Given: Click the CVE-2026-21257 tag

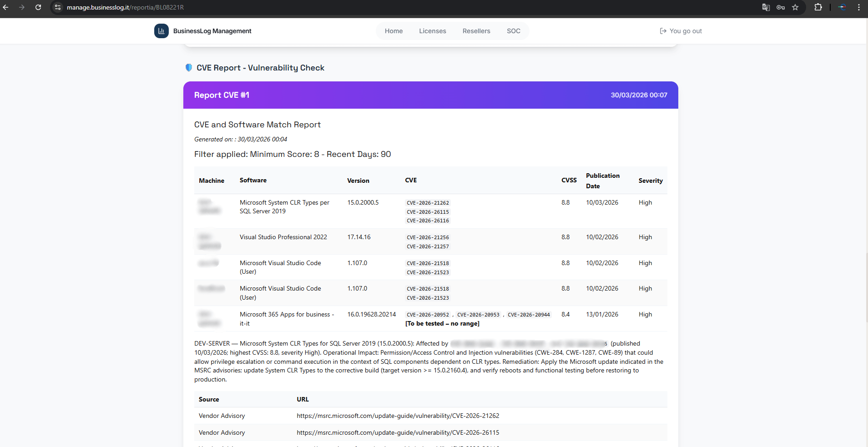Looking at the screenshot, I should pyautogui.click(x=428, y=246).
